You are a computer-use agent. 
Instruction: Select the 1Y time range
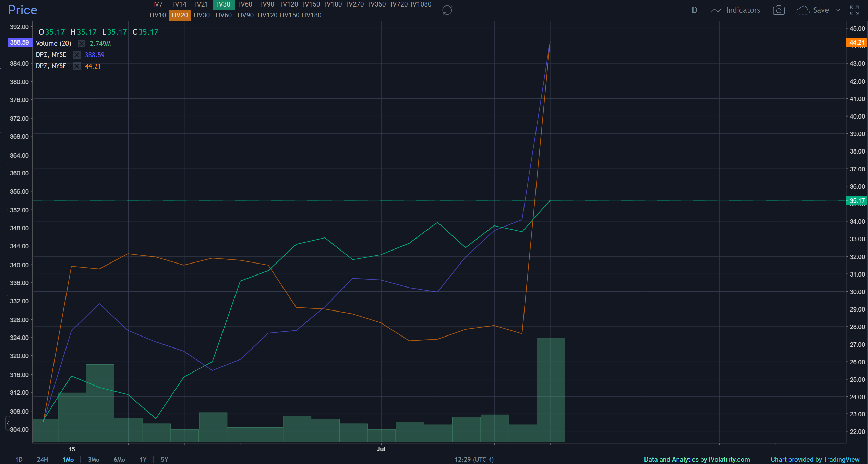click(143, 460)
